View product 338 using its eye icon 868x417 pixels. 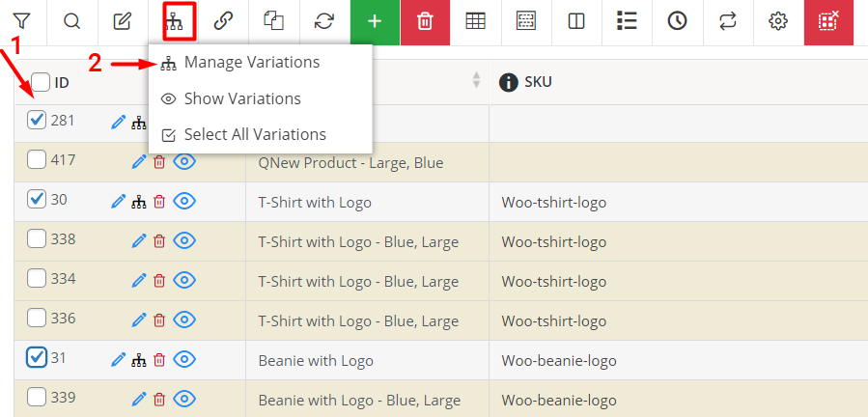184,240
